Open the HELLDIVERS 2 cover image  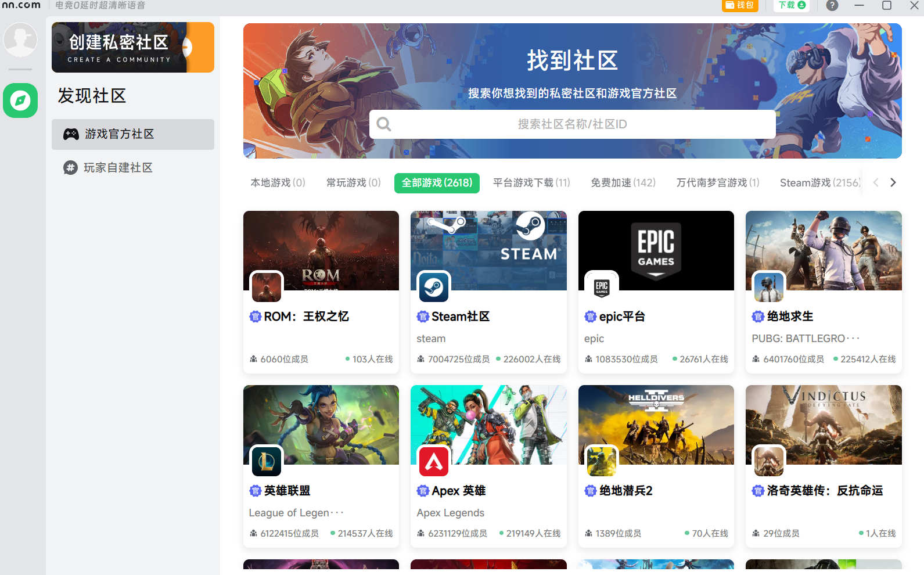[656, 425]
